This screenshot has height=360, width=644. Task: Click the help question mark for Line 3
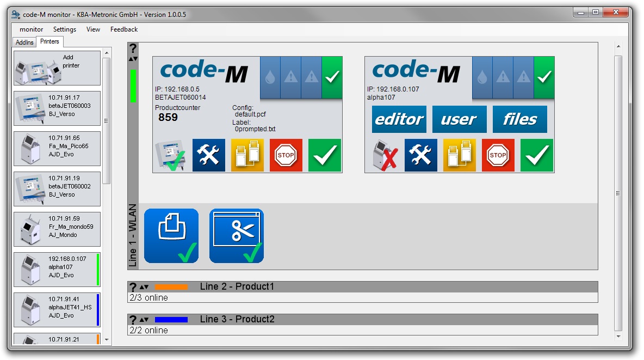click(133, 320)
